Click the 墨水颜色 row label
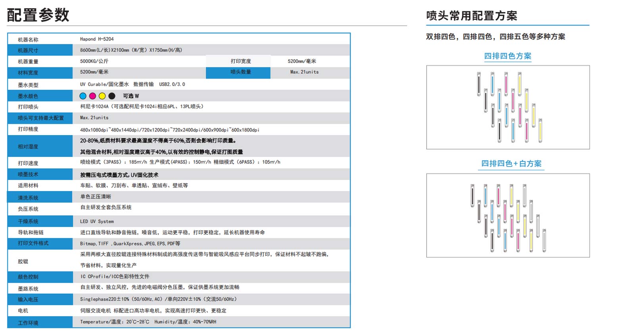Screen dimensions: 644x333 [x=28, y=96]
